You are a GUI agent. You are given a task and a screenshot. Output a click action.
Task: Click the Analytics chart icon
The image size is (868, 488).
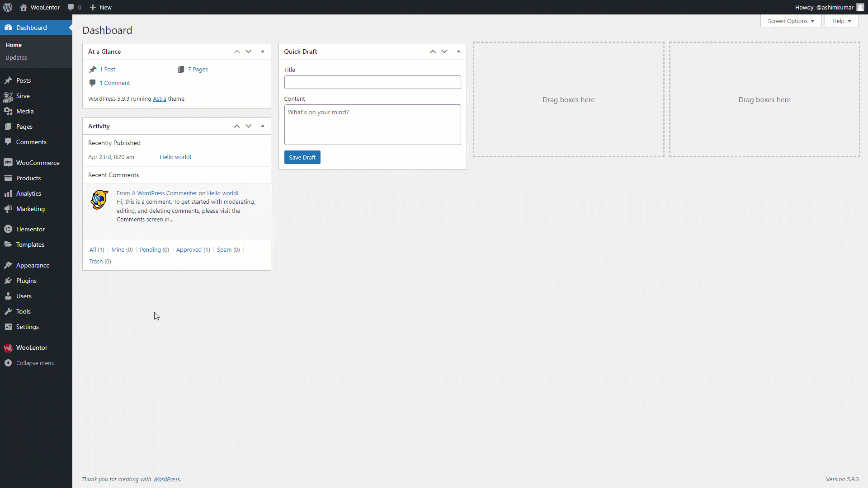(x=9, y=193)
